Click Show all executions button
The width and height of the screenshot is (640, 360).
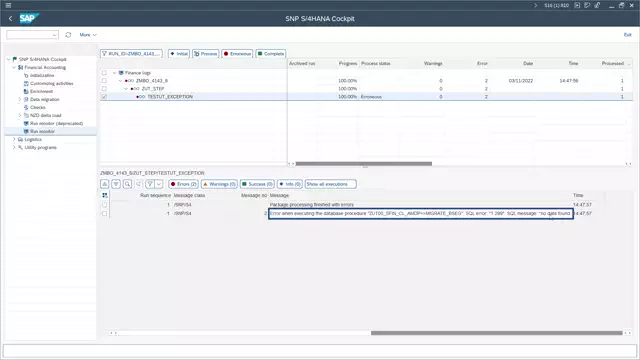[x=330, y=184]
